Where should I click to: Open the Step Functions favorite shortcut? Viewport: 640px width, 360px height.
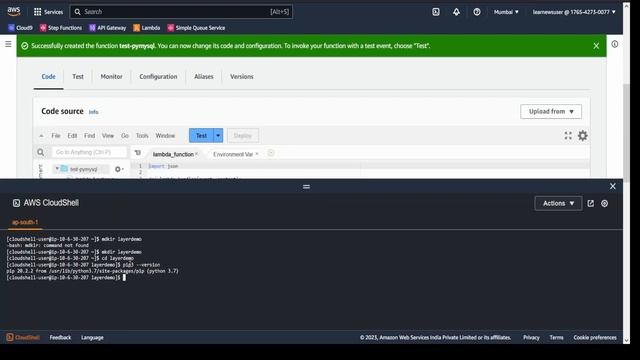tap(61, 28)
